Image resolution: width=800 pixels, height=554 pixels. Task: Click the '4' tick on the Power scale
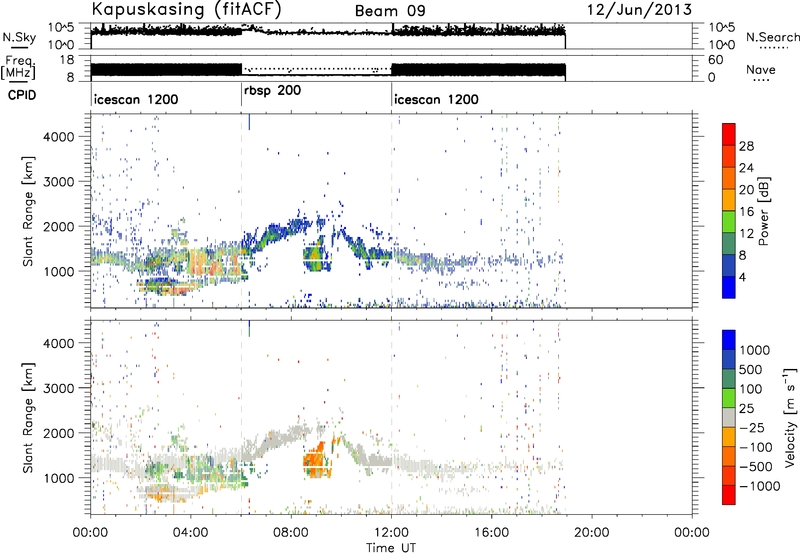point(742,277)
